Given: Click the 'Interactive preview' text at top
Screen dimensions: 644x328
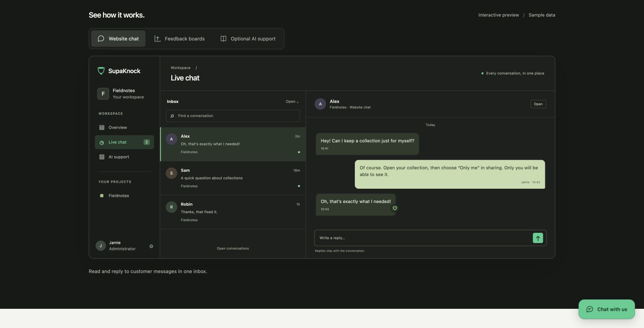Looking at the screenshot, I should (x=498, y=15).
